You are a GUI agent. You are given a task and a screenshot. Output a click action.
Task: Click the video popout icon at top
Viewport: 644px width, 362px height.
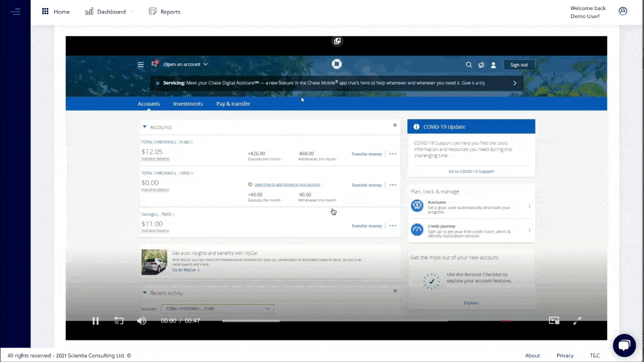click(x=337, y=41)
